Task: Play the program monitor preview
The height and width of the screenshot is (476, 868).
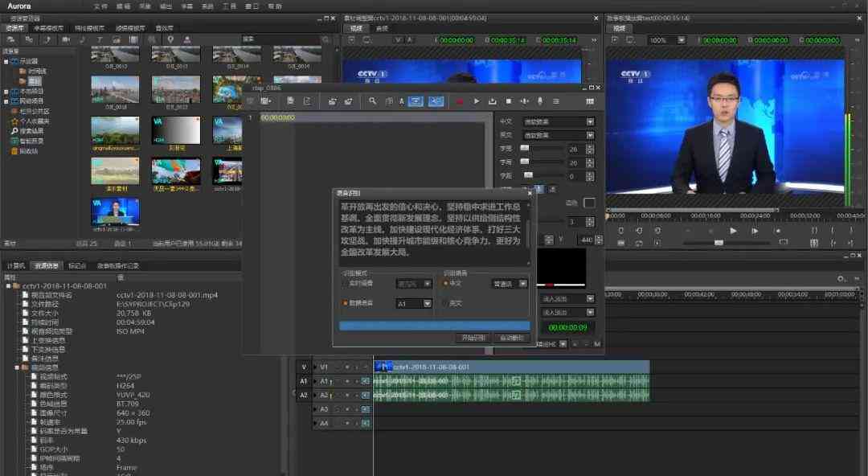Action: click(x=733, y=231)
